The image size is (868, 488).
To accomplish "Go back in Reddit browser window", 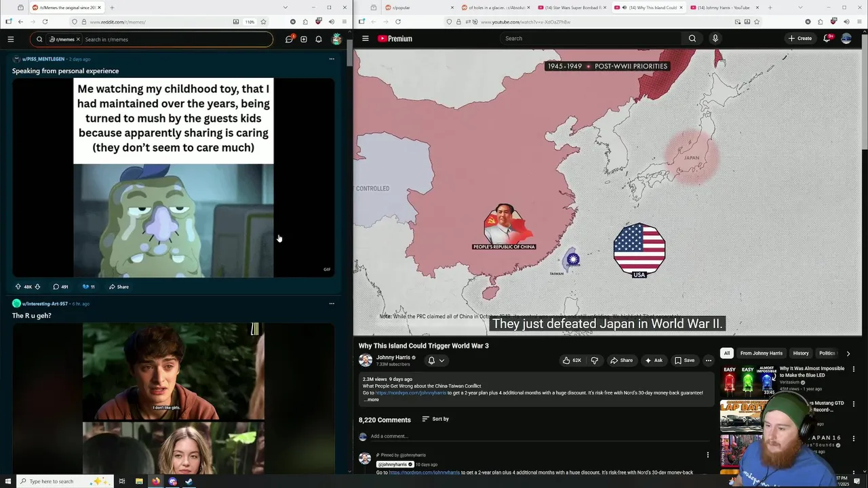I will coord(20,22).
